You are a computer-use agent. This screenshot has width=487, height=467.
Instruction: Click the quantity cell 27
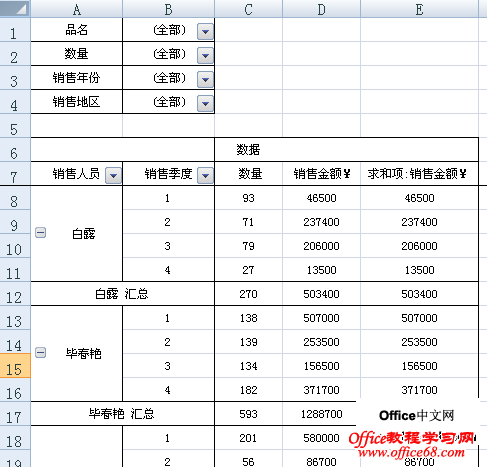(249, 270)
